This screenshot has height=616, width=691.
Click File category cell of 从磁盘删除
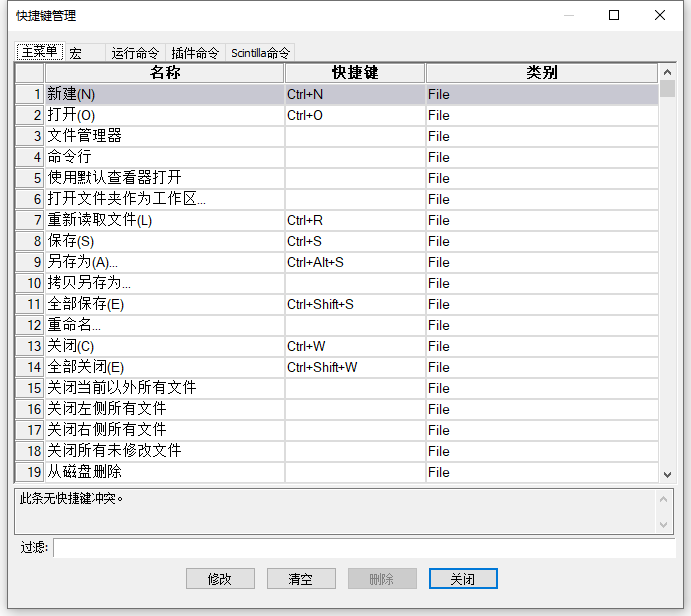(542, 472)
